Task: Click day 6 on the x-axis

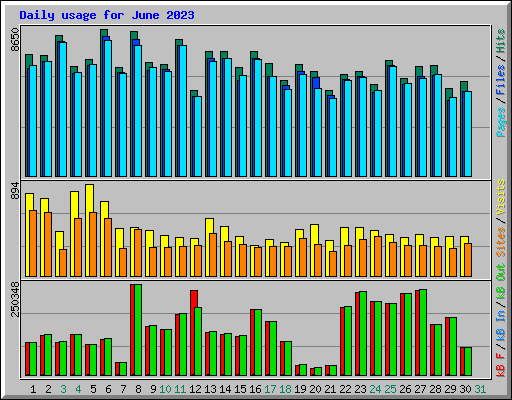Action: [108, 389]
